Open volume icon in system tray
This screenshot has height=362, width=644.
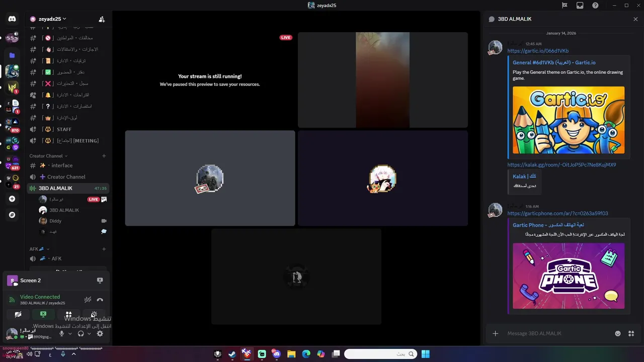[29, 354]
